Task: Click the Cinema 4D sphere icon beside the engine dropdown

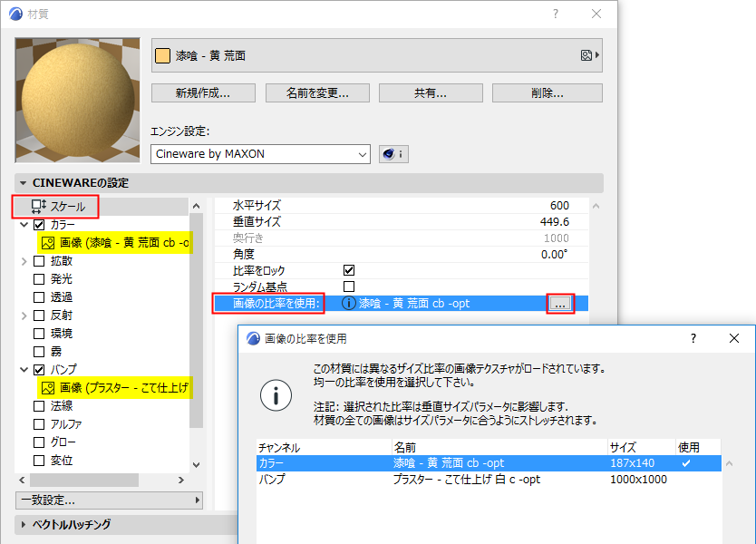Action: point(389,153)
